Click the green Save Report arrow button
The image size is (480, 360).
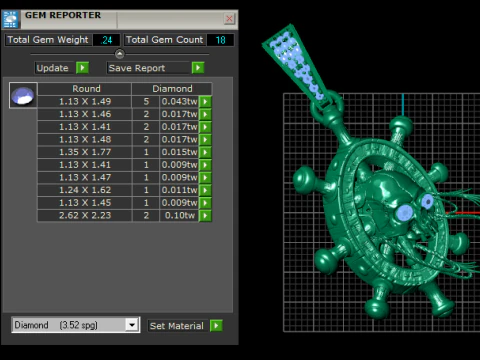[198, 68]
